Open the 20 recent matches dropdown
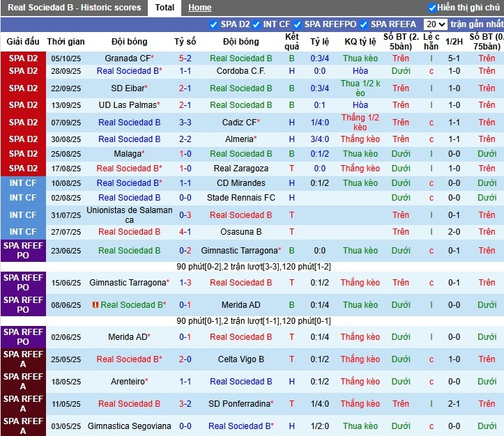Image resolution: width=504 pixels, height=436 pixels. pyautogui.click(x=434, y=24)
